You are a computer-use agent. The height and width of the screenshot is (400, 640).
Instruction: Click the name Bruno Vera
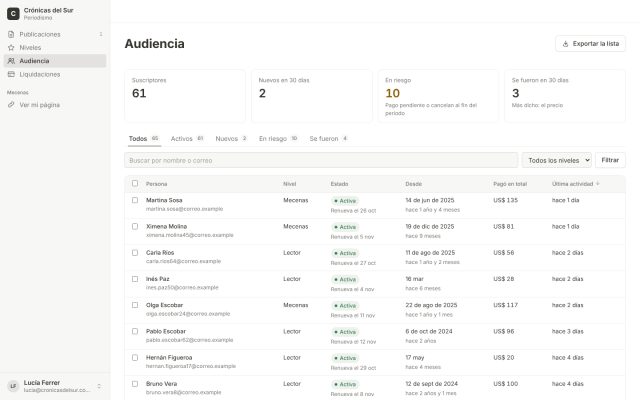(161, 384)
